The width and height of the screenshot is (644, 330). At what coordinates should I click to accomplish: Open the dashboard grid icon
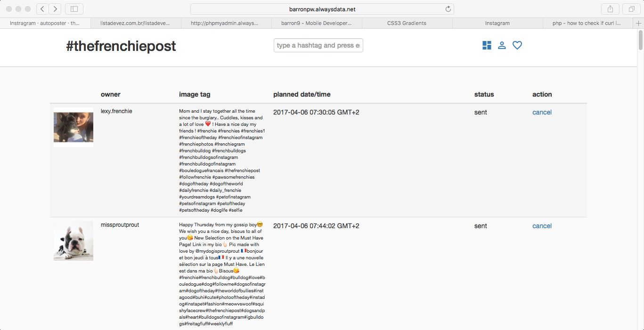click(x=487, y=45)
